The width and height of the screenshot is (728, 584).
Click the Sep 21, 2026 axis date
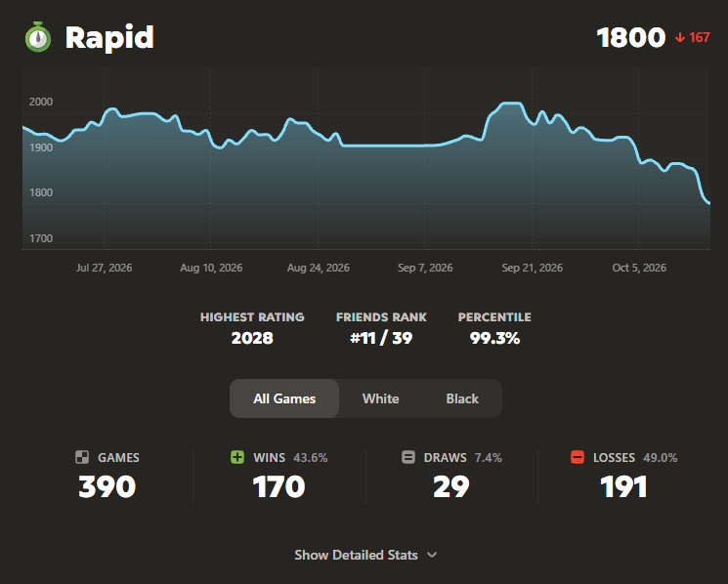532,268
